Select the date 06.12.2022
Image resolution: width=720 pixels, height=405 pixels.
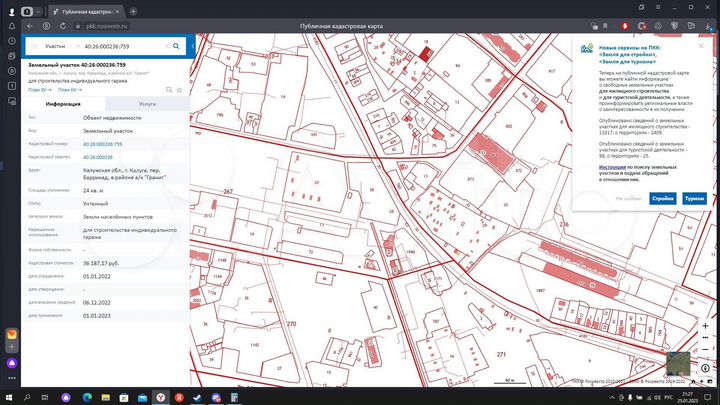point(97,303)
